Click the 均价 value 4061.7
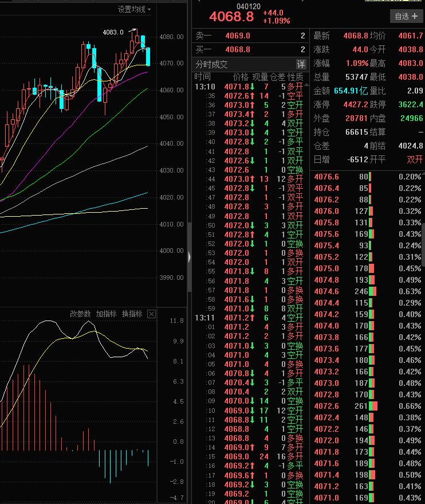 click(411, 36)
